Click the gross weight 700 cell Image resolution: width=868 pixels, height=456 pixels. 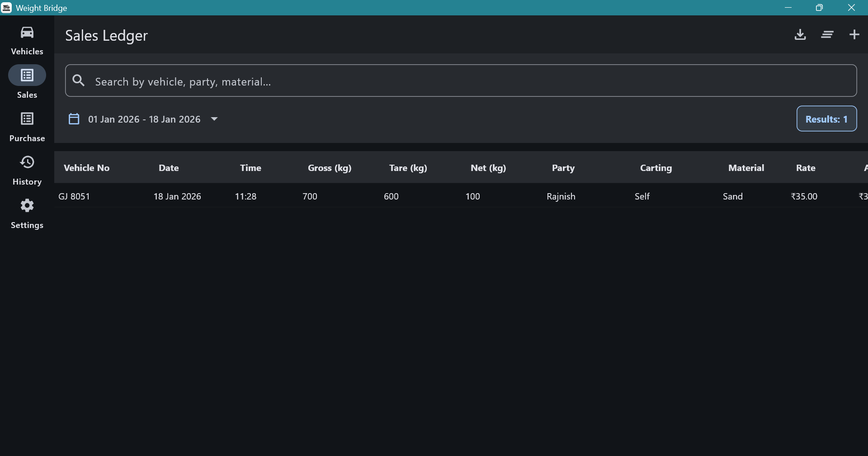[x=310, y=196]
